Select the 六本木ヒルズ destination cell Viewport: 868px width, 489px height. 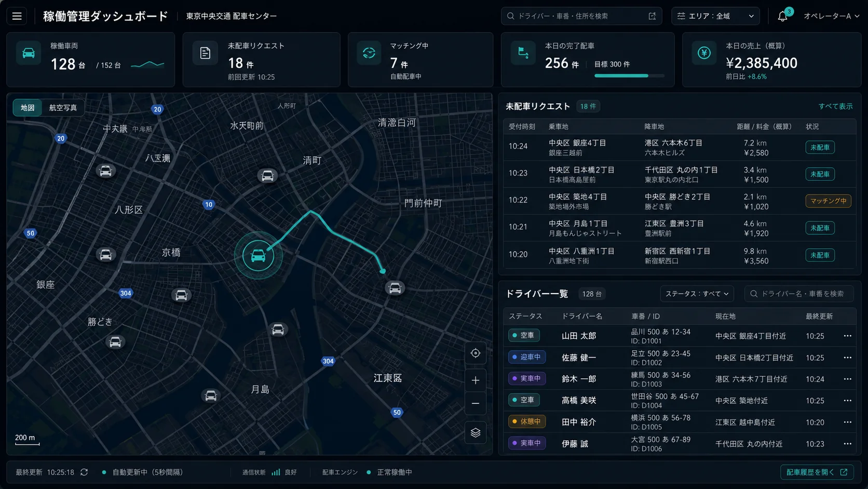664,153
